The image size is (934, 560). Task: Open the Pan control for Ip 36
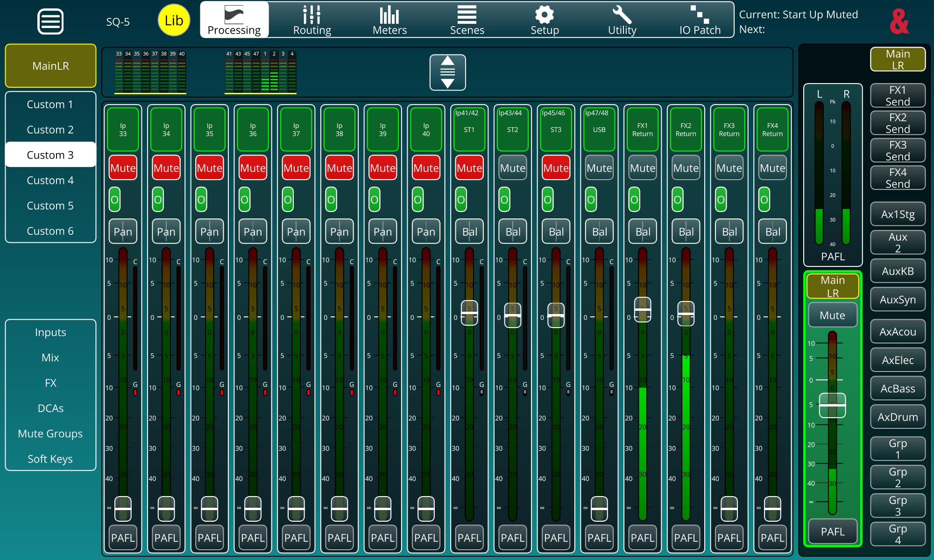click(x=253, y=231)
